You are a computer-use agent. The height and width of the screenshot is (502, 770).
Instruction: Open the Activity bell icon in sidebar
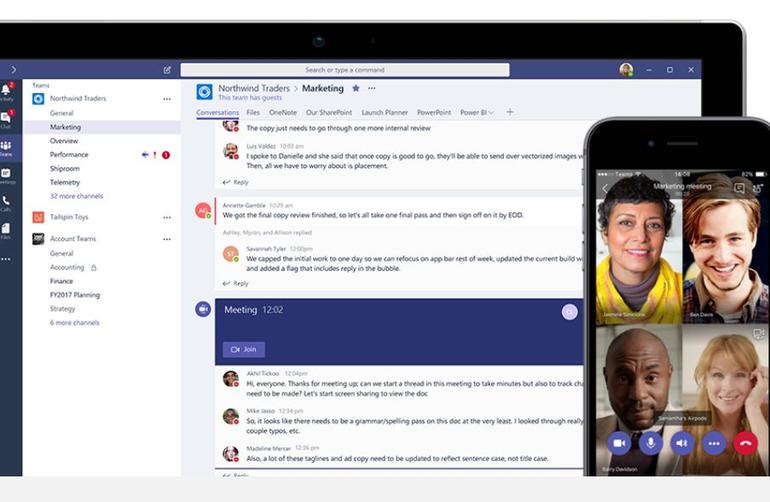click(x=6, y=91)
